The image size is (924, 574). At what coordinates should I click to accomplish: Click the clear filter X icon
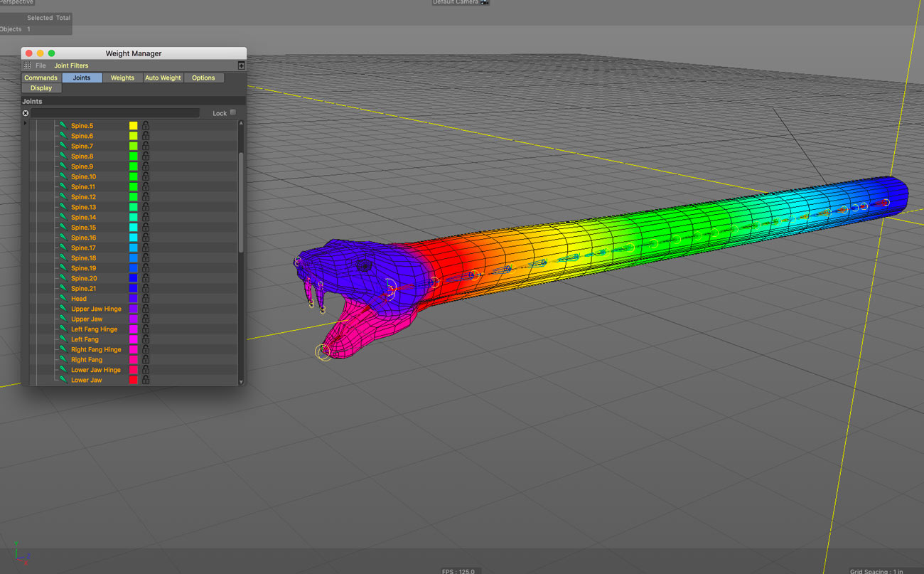26,113
